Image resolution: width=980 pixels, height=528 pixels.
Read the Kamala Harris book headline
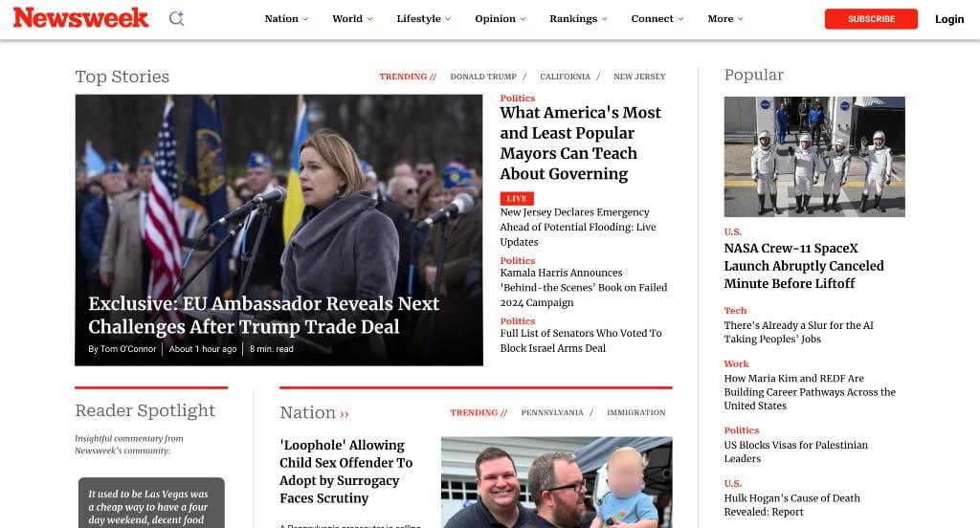(x=583, y=287)
